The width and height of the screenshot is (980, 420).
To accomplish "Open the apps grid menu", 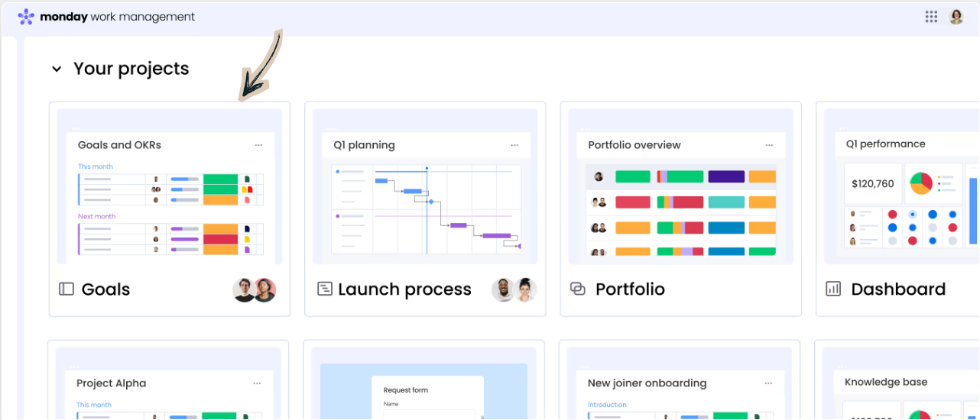I will coord(931,17).
